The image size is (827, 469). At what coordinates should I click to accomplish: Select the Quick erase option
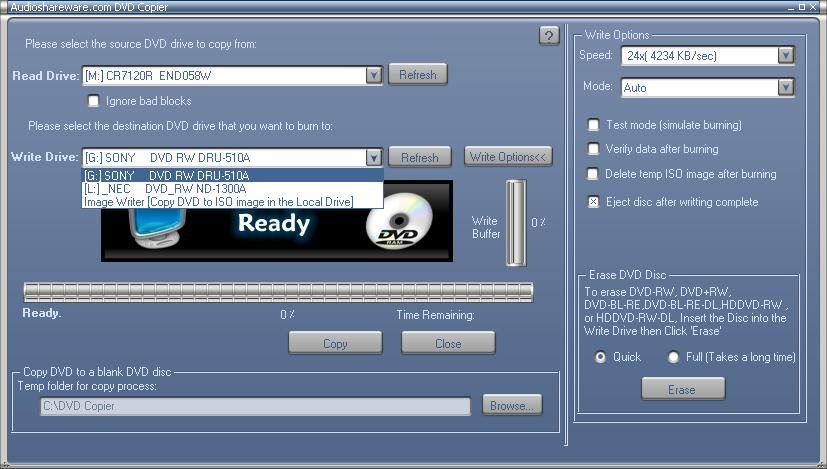600,357
